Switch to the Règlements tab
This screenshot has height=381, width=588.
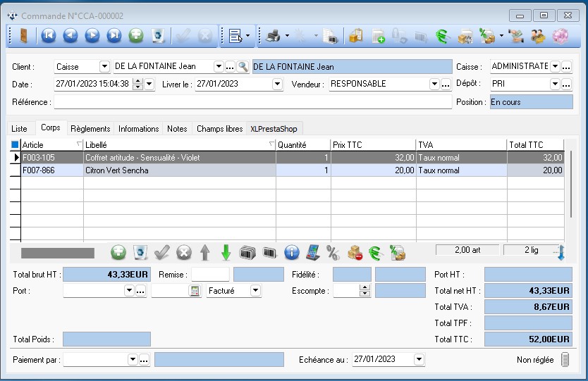click(90, 128)
